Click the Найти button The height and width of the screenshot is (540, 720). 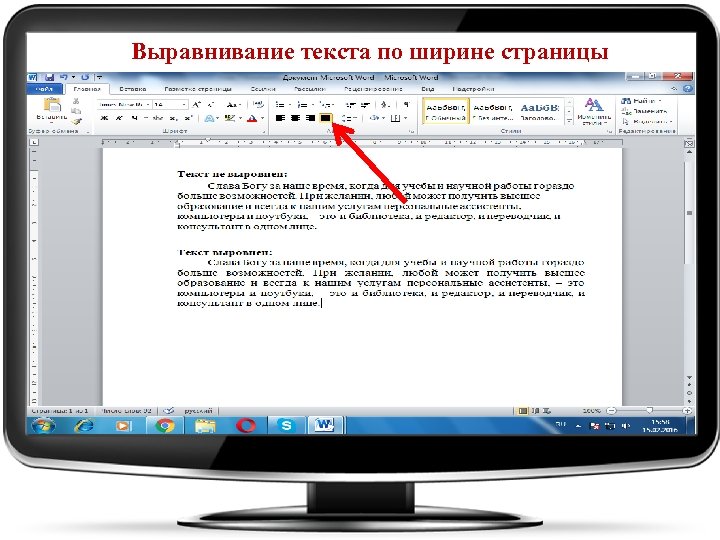point(641,101)
